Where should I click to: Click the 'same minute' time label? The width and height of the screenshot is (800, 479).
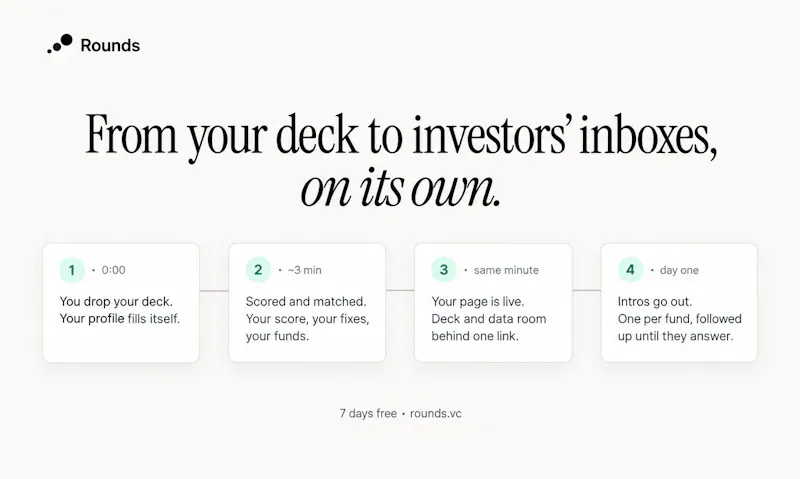pyautogui.click(x=506, y=270)
